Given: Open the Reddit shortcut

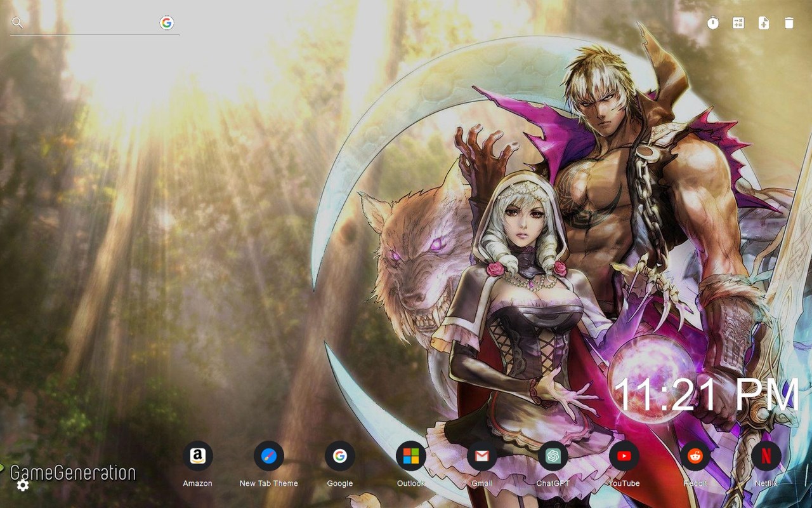Looking at the screenshot, I should click(696, 457).
